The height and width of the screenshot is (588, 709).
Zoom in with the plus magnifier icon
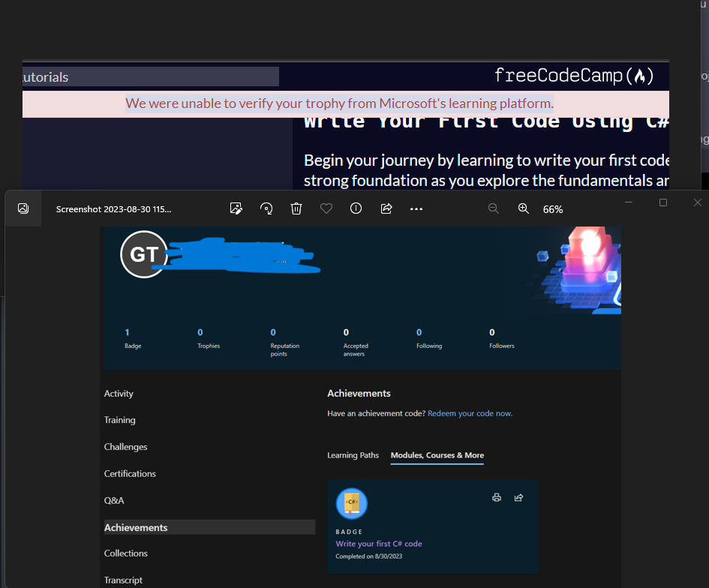(x=523, y=208)
